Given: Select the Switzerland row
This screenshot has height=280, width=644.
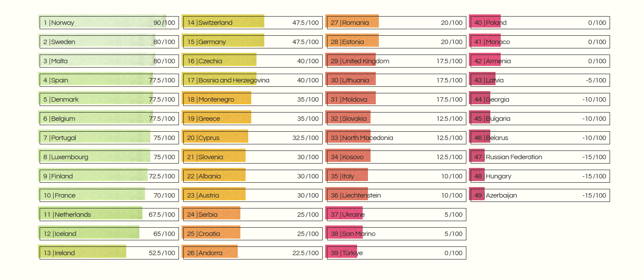Looking at the screenshot, I should 253,23.
